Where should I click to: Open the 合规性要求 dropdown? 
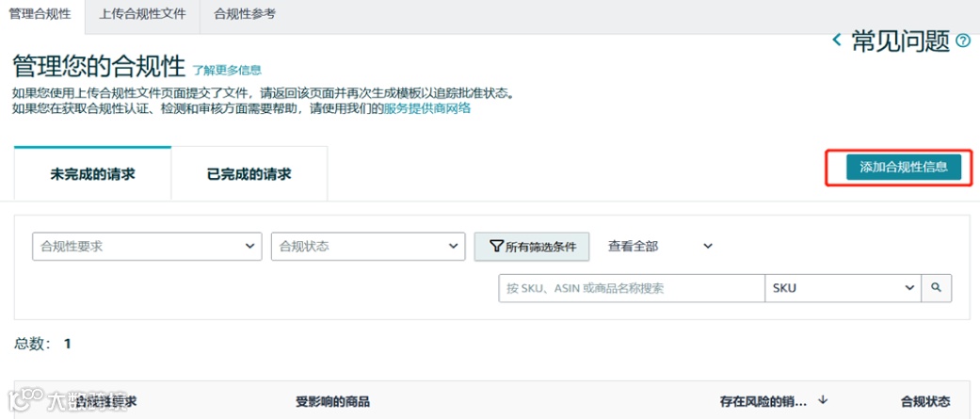click(x=147, y=247)
